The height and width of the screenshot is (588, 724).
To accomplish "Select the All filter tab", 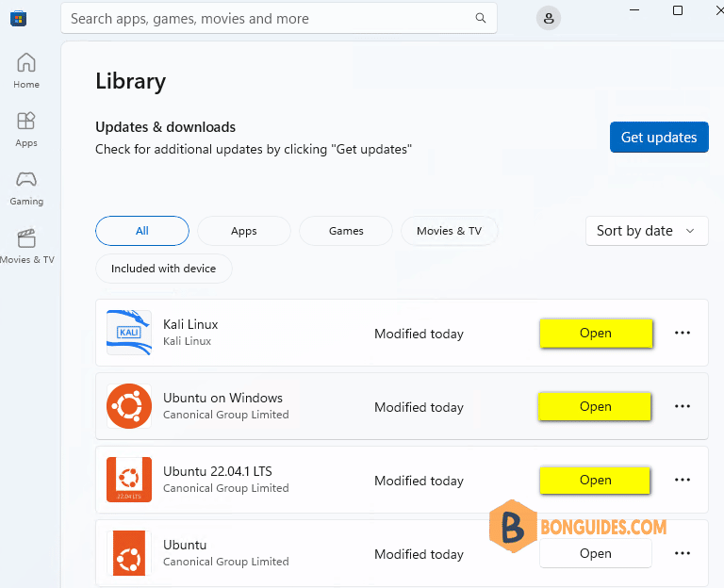I will [142, 231].
